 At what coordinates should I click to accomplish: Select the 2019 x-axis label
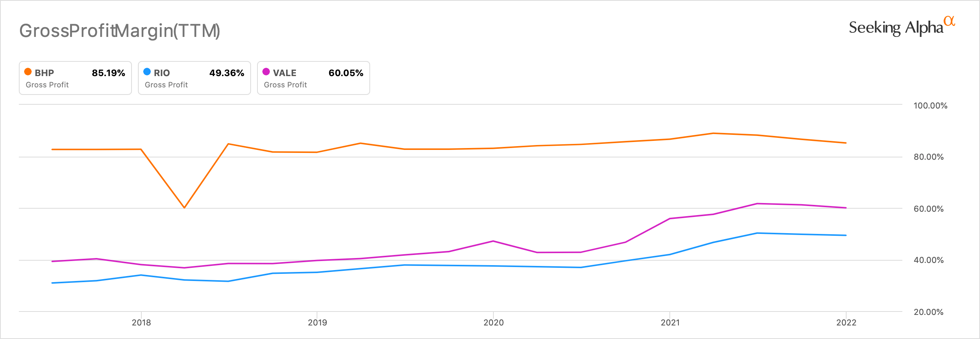point(317,323)
